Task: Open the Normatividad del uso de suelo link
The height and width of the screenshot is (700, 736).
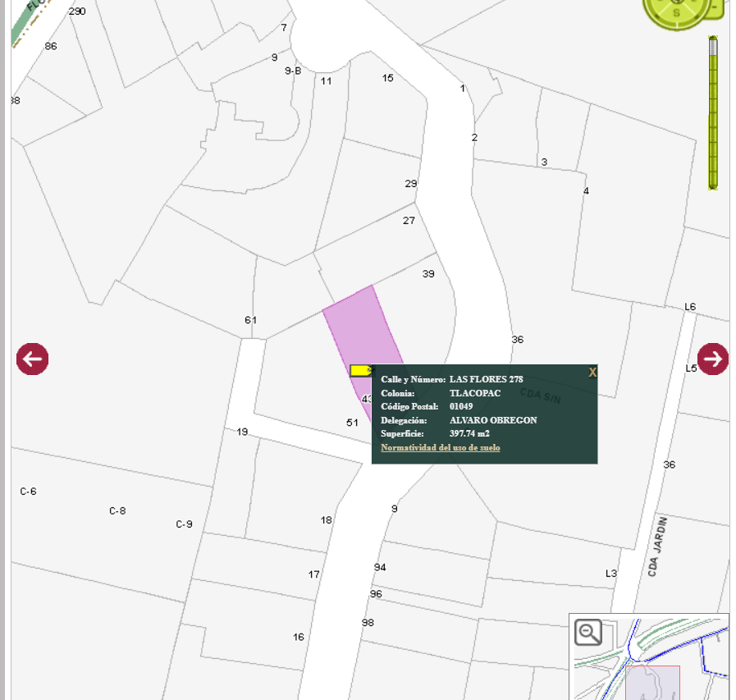Action: click(x=441, y=447)
